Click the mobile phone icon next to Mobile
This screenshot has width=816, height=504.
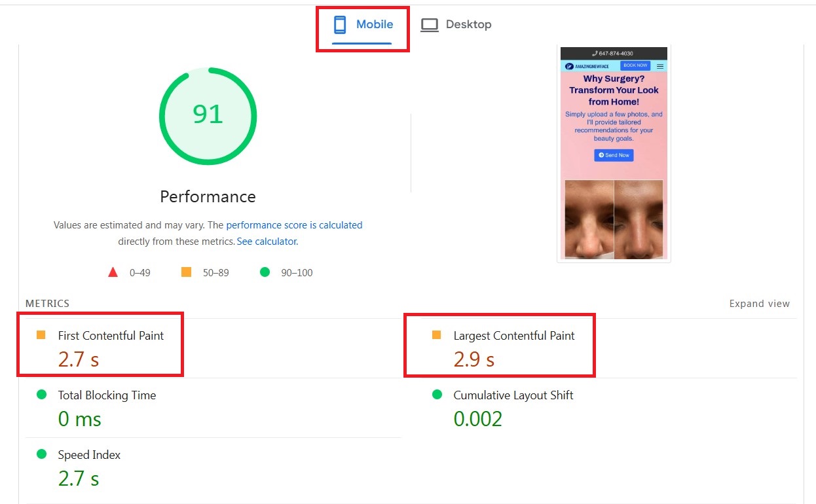341,24
